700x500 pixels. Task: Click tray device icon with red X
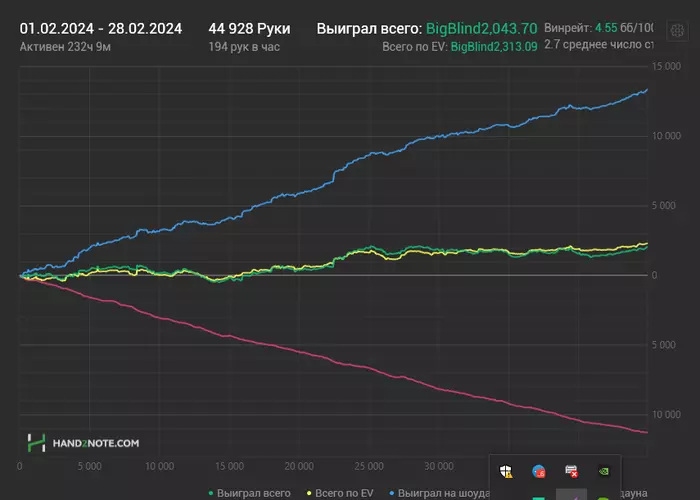click(571, 471)
